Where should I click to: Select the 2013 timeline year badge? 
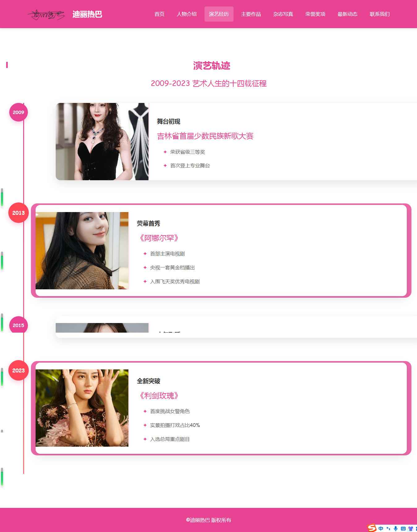[19, 213]
